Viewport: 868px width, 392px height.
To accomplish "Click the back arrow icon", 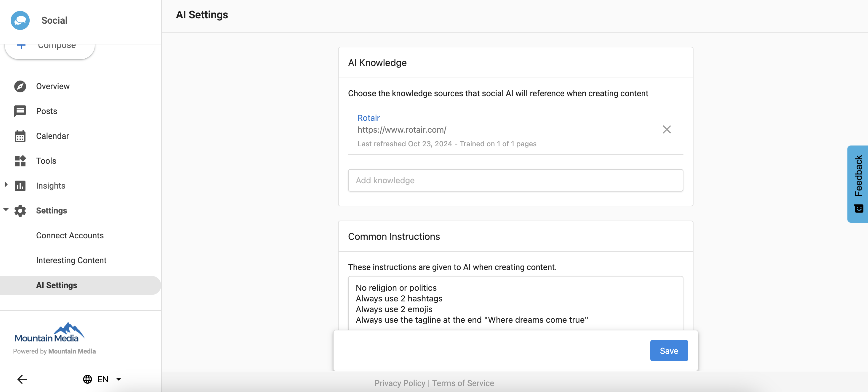I will tap(22, 379).
